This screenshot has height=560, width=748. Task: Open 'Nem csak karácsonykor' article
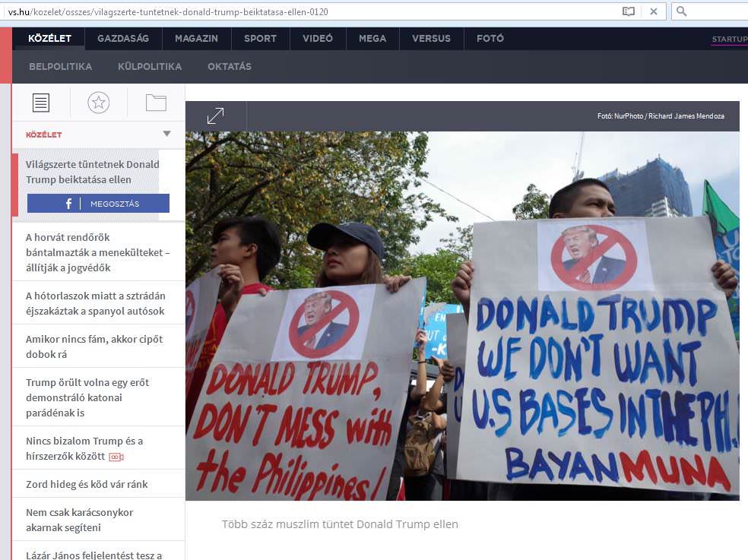click(x=80, y=520)
